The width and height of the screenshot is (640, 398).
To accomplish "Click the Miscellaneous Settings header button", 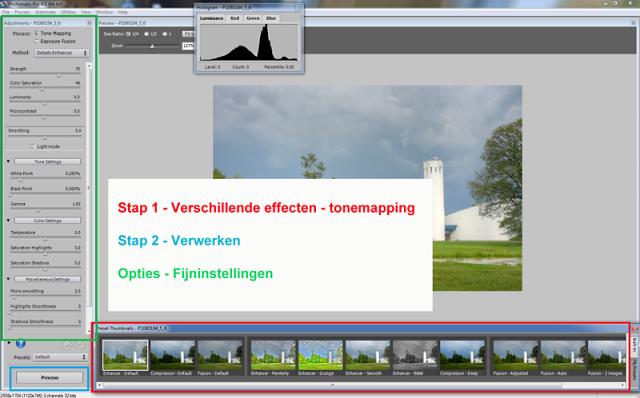I will pyautogui.click(x=48, y=279).
